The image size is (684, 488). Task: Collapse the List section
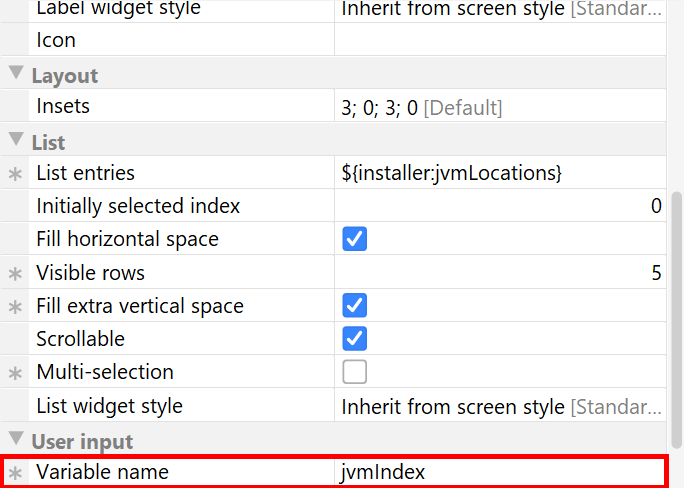pyautogui.click(x=16, y=141)
